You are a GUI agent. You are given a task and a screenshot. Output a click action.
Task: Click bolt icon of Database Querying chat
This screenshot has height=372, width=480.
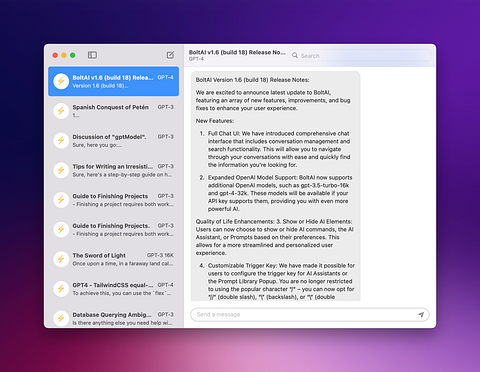pyautogui.click(x=61, y=318)
